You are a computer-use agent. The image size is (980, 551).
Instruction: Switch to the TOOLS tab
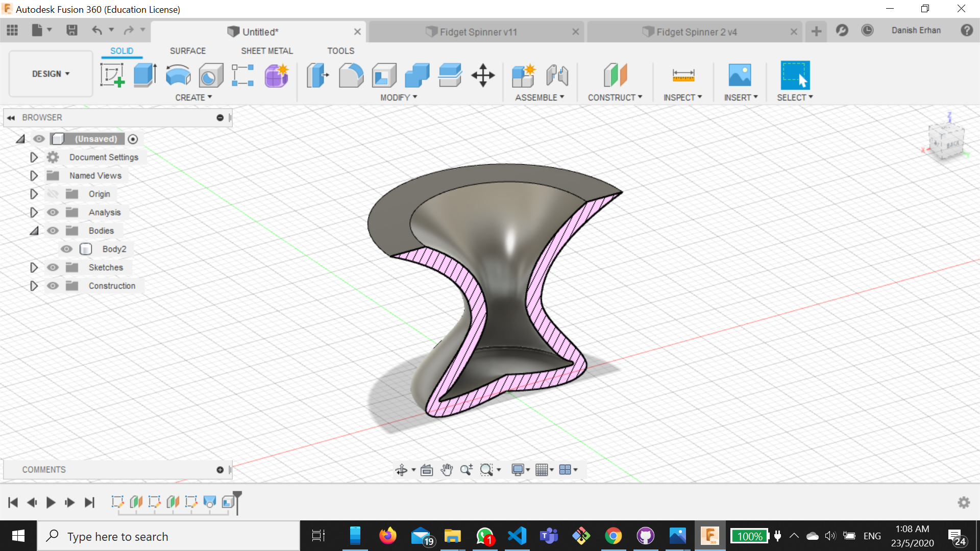coord(341,51)
